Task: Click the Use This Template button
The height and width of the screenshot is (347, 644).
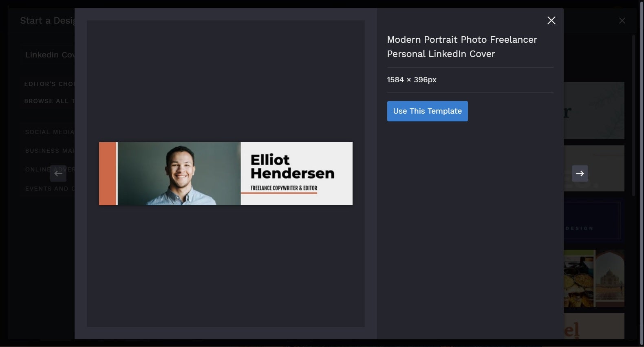Action: [x=427, y=111]
